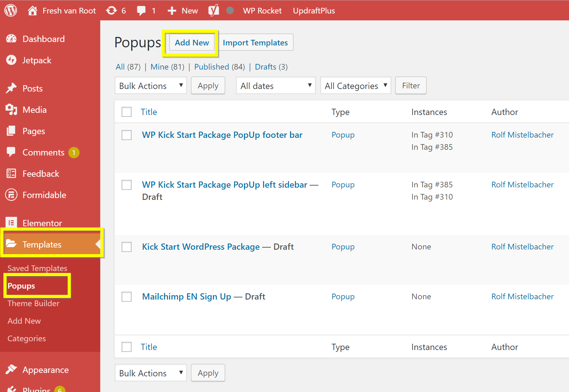
Task: Open WP Kick Start Package PopUp footer bar
Action: point(222,135)
